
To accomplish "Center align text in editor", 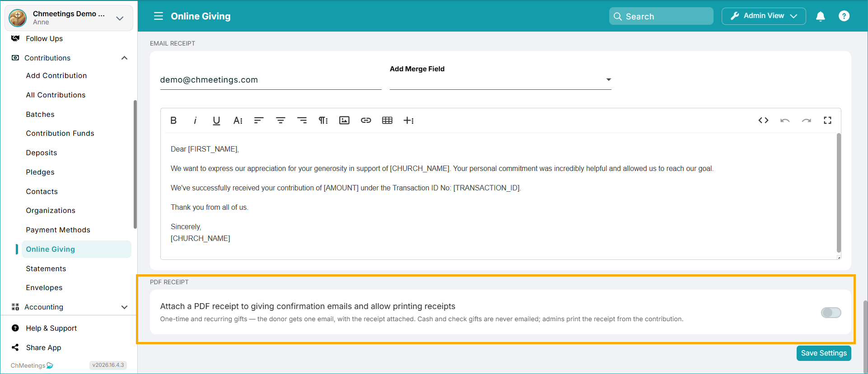I will click(x=280, y=120).
